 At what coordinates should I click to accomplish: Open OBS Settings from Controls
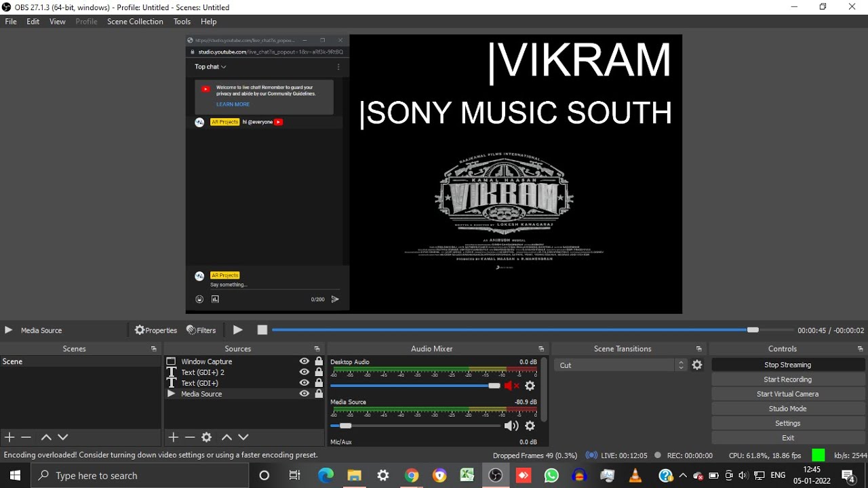(x=788, y=423)
